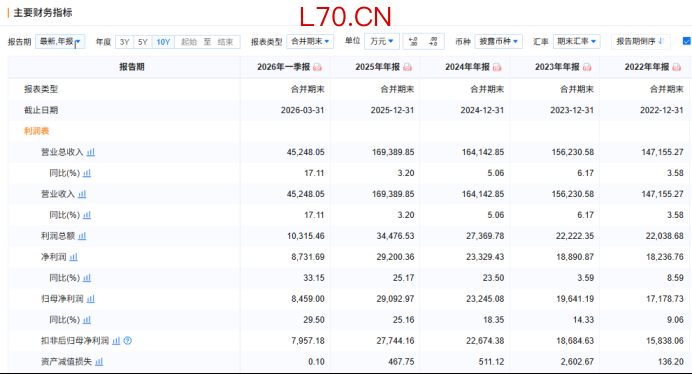
Task: Open the 单位 dropdown 万元
Action: tap(382, 42)
